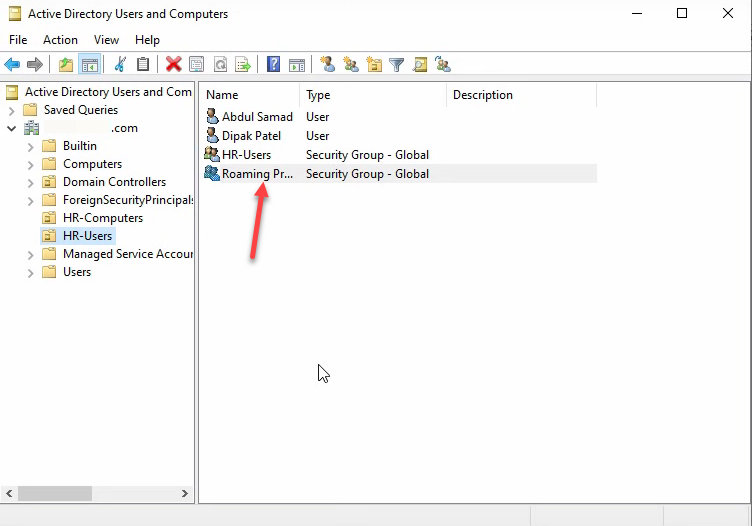
Task: Click the Refresh toolbar icon
Action: 220,64
